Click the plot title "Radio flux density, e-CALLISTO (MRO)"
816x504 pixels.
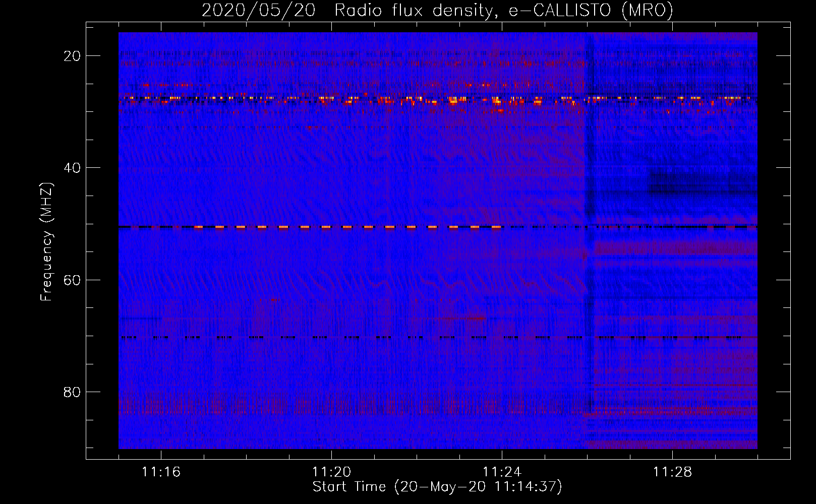[x=503, y=11]
